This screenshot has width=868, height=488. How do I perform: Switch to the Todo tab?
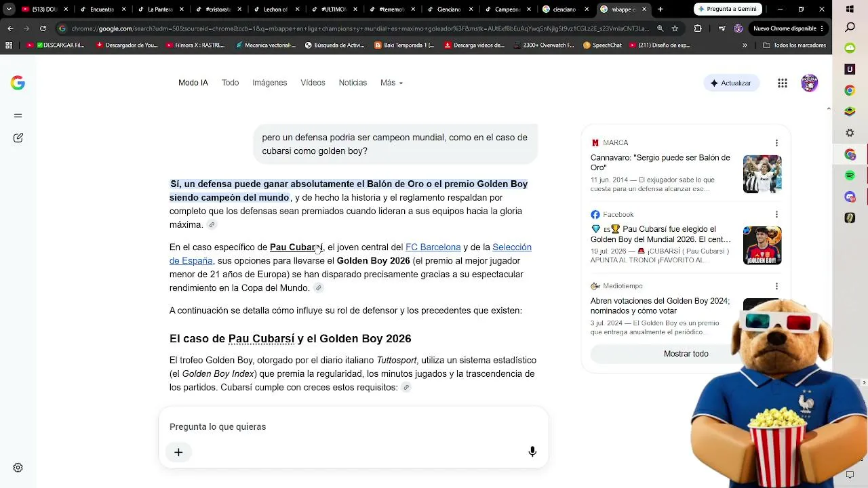point(230,83)
